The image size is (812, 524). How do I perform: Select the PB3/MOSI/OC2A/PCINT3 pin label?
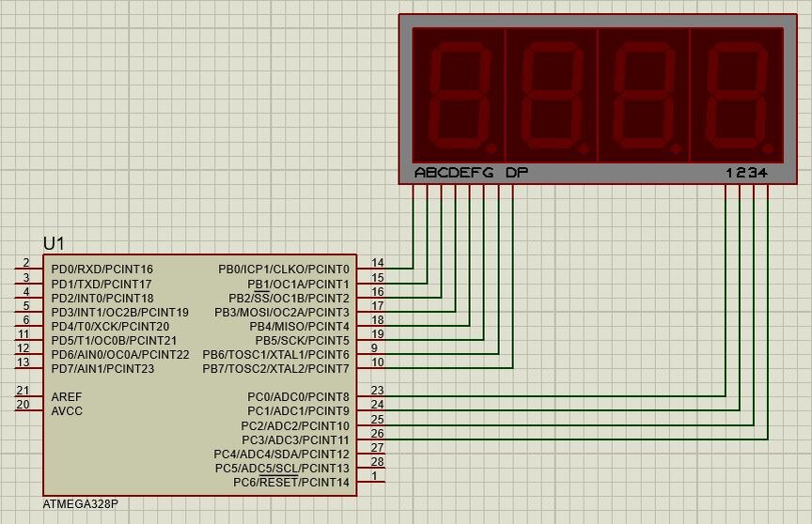click(282, 313)
